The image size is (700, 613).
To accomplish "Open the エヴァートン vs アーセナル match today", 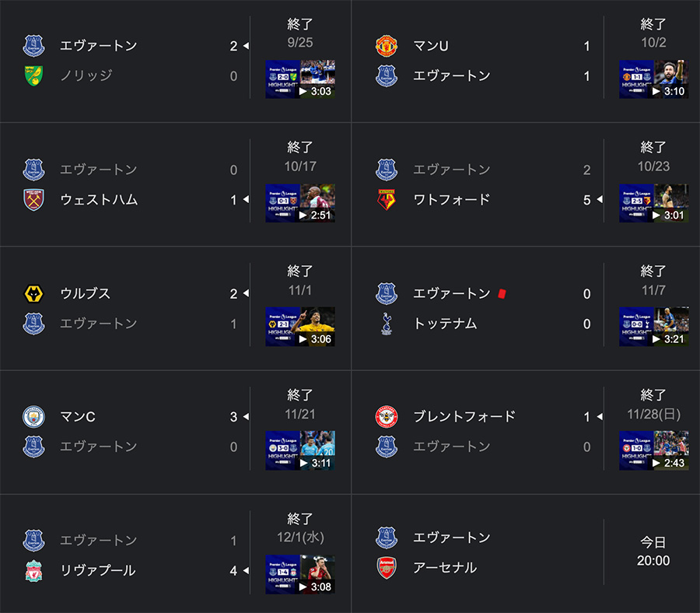I will coord(526,553).
